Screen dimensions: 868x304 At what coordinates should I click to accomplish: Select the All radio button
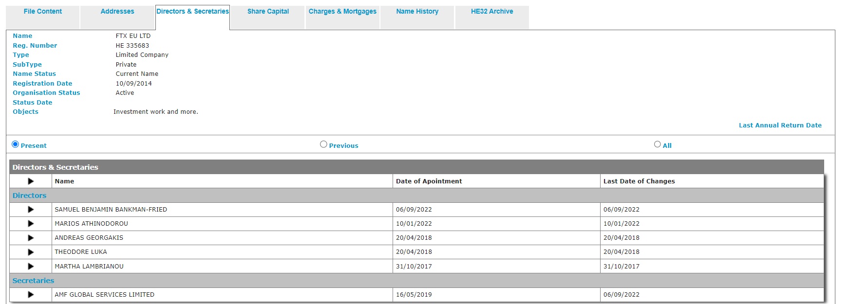(x=657, y=144)
